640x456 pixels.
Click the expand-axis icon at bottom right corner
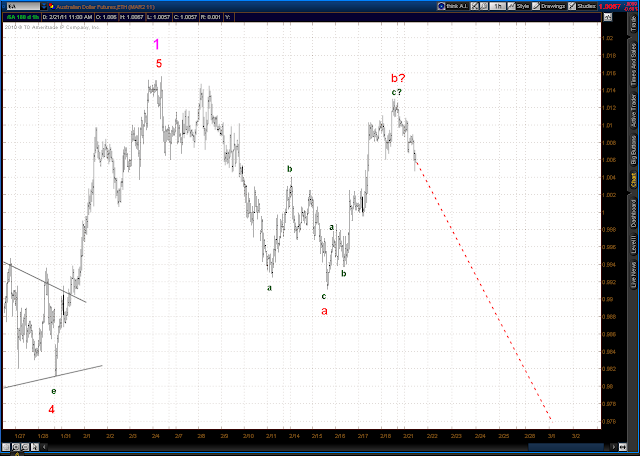pyautogui.click(x=623, y=447)
